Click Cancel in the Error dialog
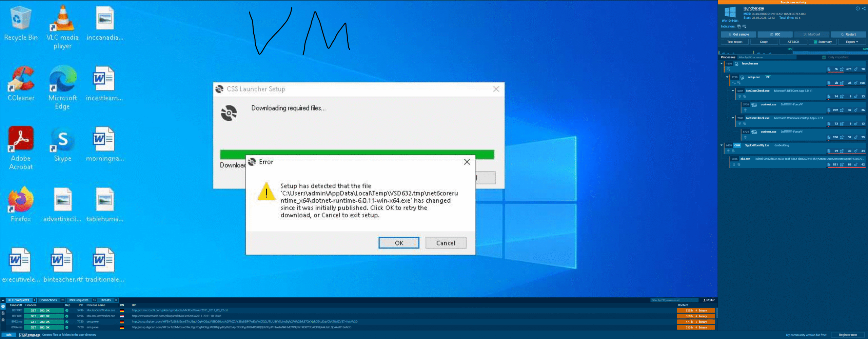Viewport: 868px width, 339px height. (x=446, y=243)
